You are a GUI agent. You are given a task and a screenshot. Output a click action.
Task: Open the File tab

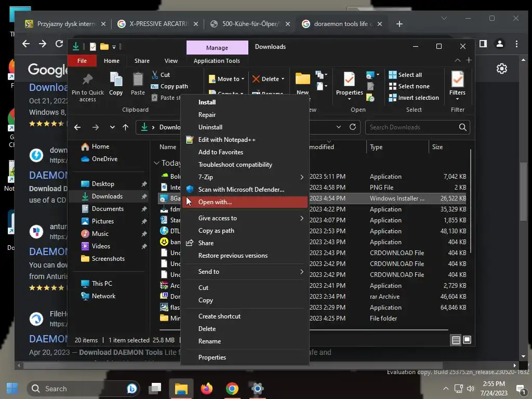coord(82,61)
